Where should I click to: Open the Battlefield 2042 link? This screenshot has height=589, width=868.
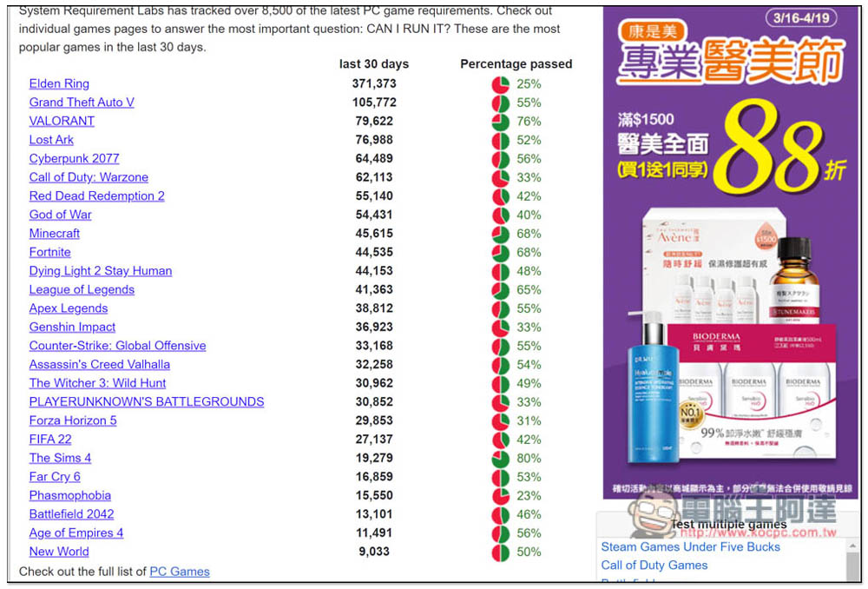coord(71,514)
